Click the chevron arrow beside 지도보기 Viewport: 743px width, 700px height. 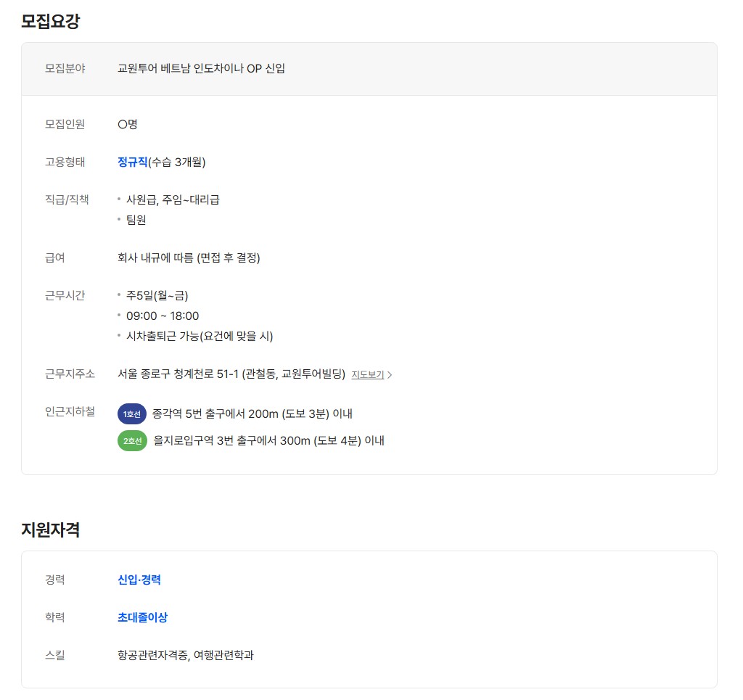tap(390, 375)
